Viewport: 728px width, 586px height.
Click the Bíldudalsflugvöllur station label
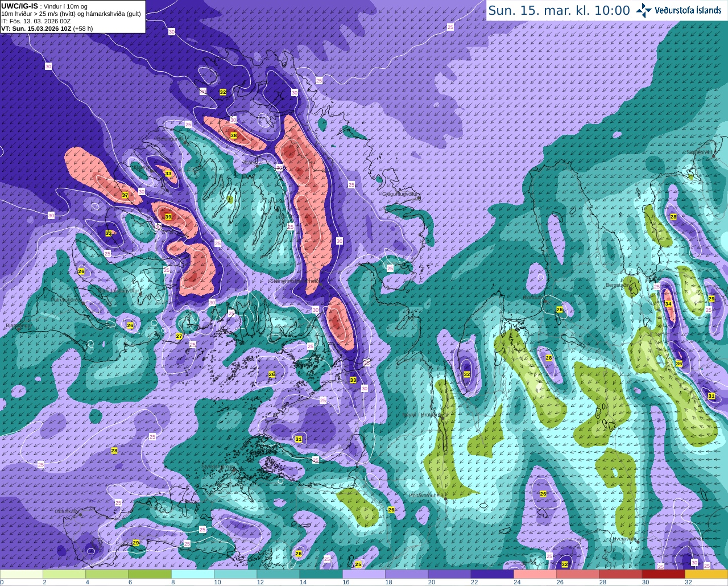coord(118,290)
